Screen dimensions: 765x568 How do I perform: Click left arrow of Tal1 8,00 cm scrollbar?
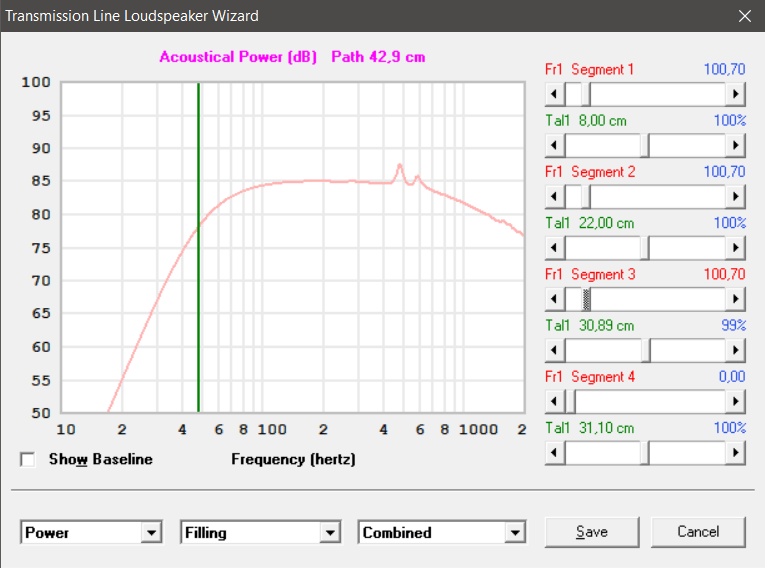click(555, 145)
